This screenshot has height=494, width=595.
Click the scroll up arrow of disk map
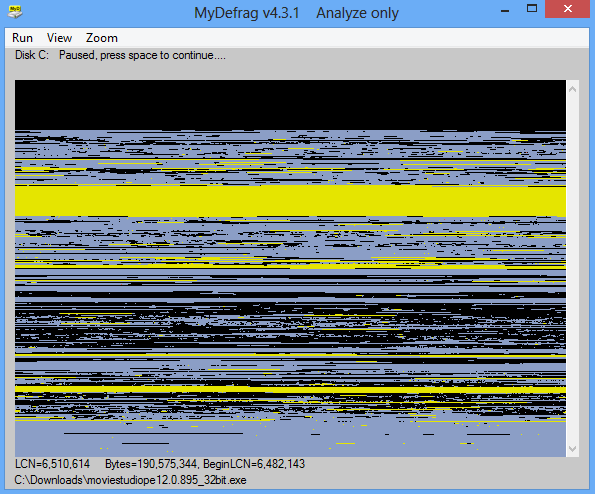point(573,90)
